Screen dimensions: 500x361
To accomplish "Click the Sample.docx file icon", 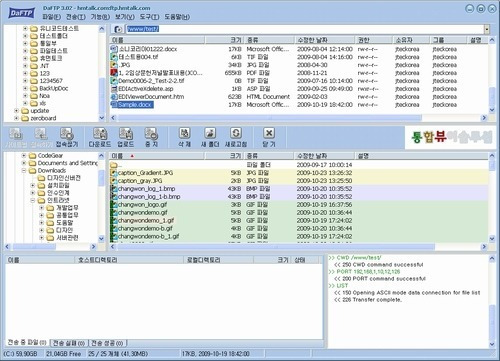I will (x=114, y=105).
